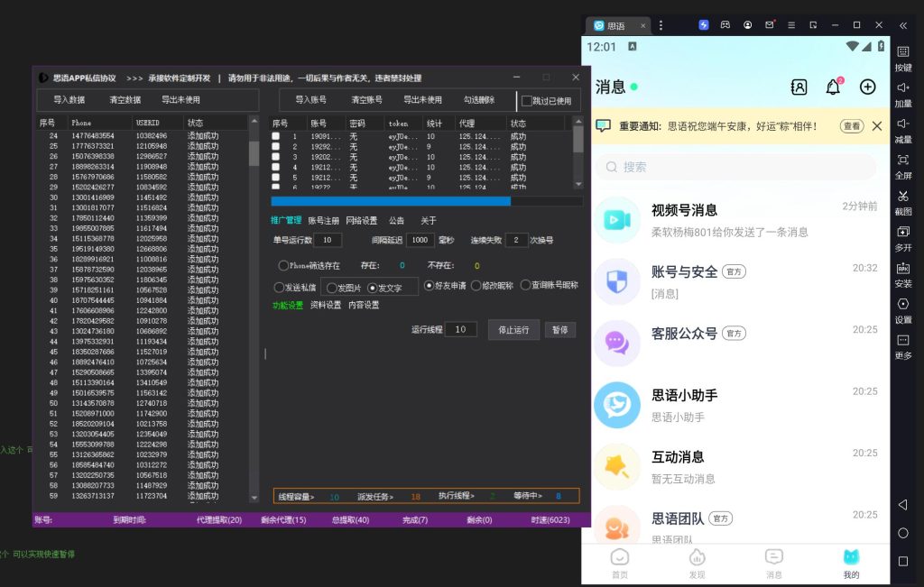Image resolution: width=924 pixels, height=587 pixels.
Task: Click the 停止运行 button
Action: pyautogui.click(x=513, y=330)
